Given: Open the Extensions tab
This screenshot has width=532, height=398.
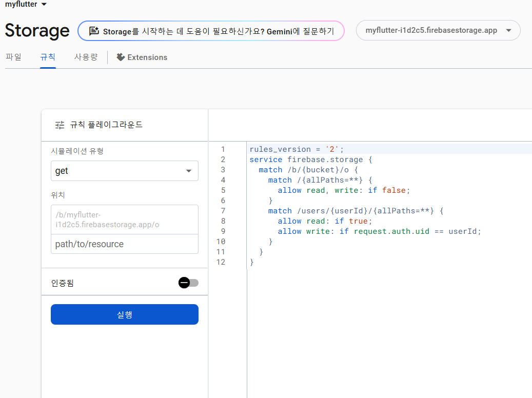Looking at the screenshot, I should pyautogui.click(x=142, y=57).
